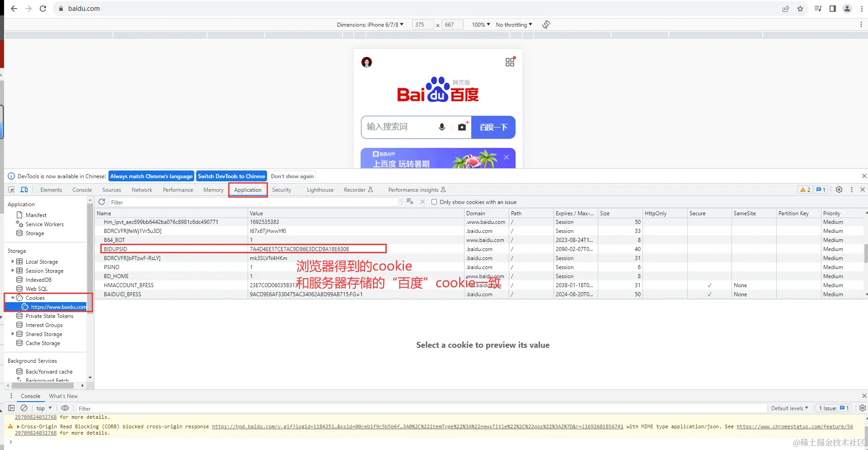This screenshot has width=868, height=450.
Task: Reload the baidu.com page
Action: click(x=43, y=9)
